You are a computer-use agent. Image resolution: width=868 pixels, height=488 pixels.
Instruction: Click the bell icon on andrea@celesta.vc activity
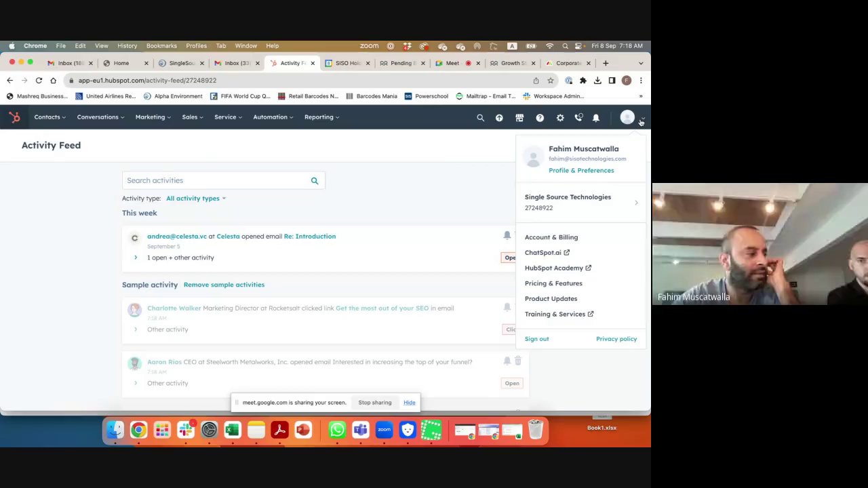507,235
